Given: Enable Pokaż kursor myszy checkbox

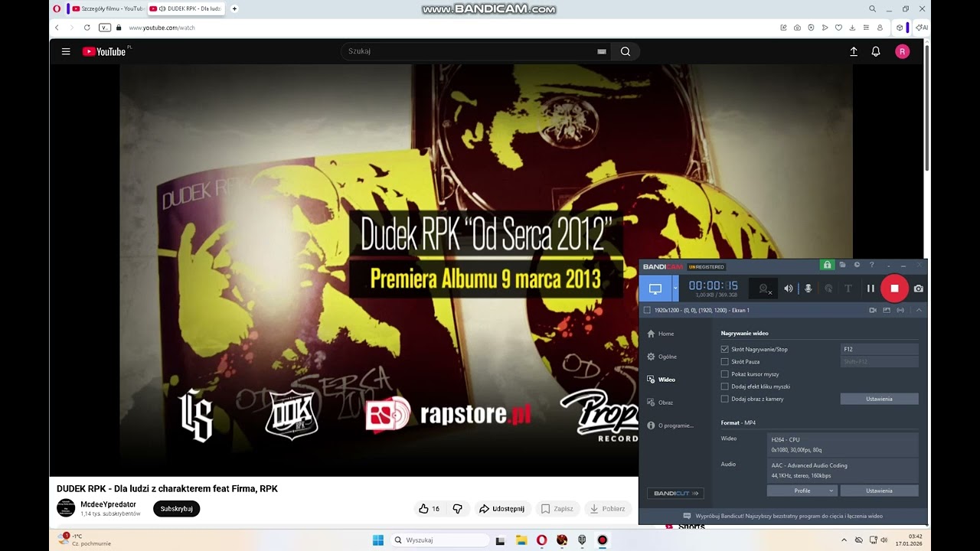Looking at the screenshot, I should pyautogui.click(x=725, y=374).
